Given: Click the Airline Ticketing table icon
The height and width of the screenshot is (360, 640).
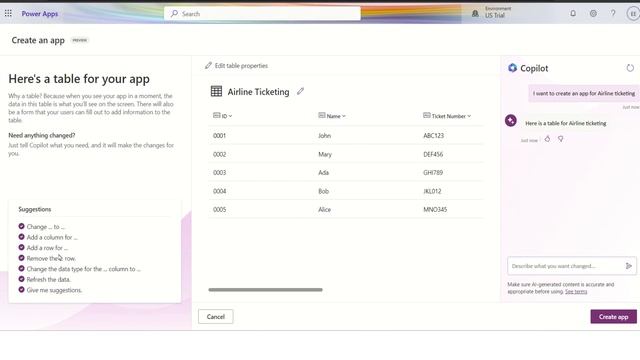Looking at the screenshot, I should click(x=216, y=91).
